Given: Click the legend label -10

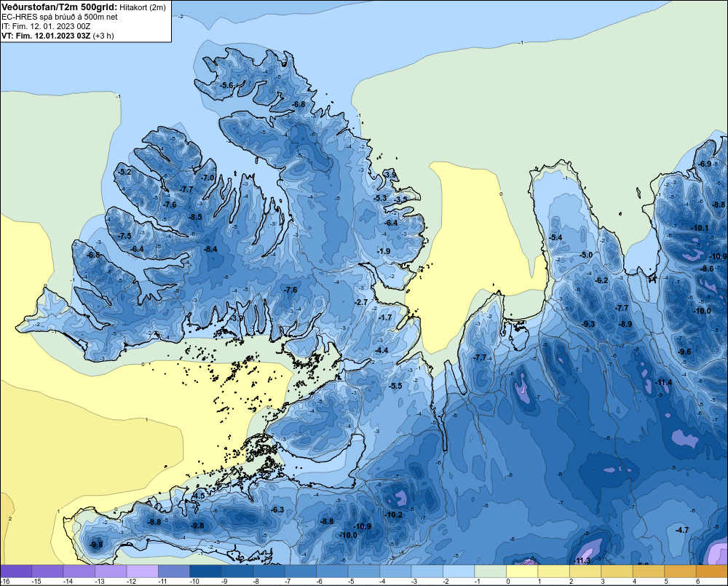Looking at the screenshot, I should tap(195, 582).
